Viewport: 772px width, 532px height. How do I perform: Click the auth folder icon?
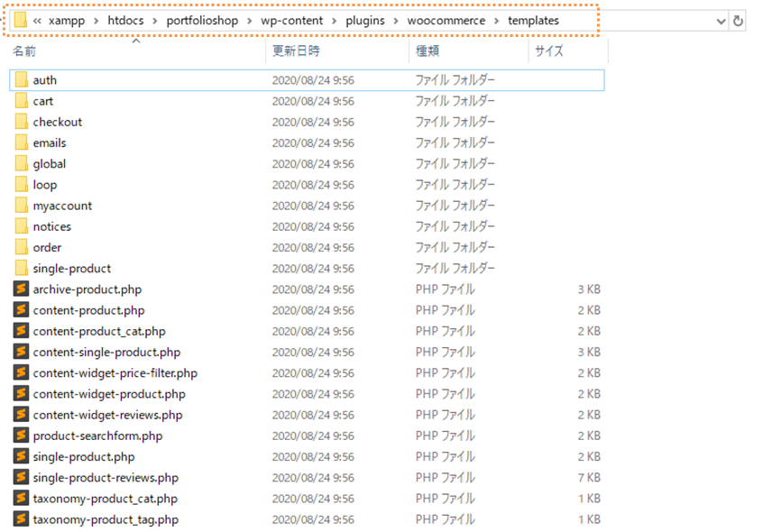[x=21, y=79]
